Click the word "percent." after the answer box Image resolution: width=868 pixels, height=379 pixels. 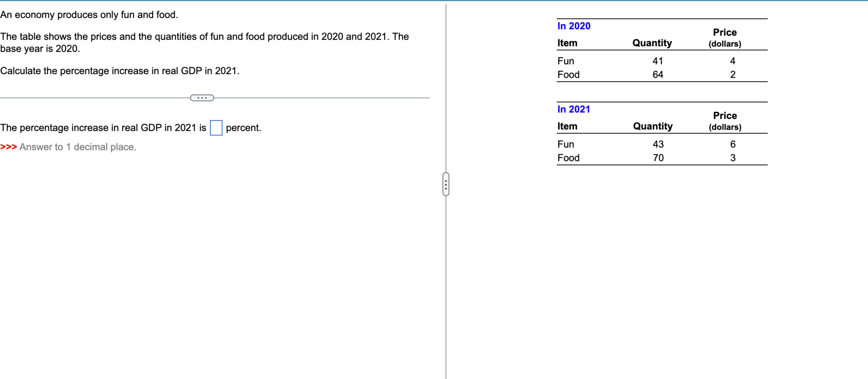(x=243, y=128)
